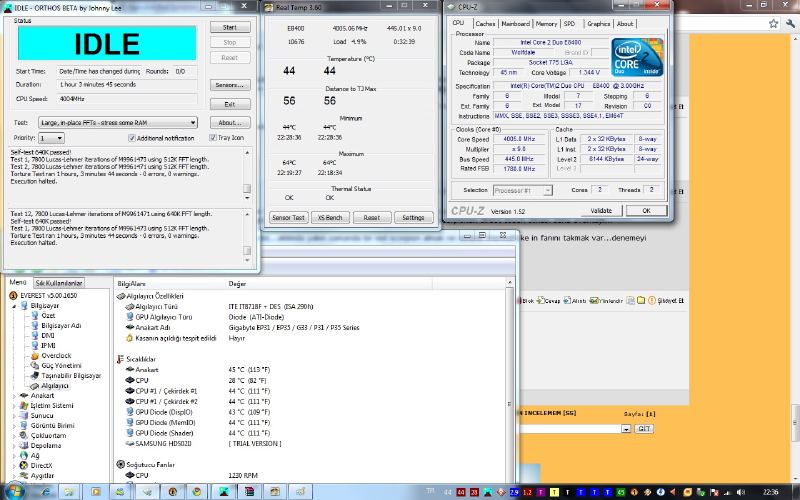Screen dimensions: 800x500
Task: Switch to Menü tab in EVEREST
Action: (x=18, y=282)
